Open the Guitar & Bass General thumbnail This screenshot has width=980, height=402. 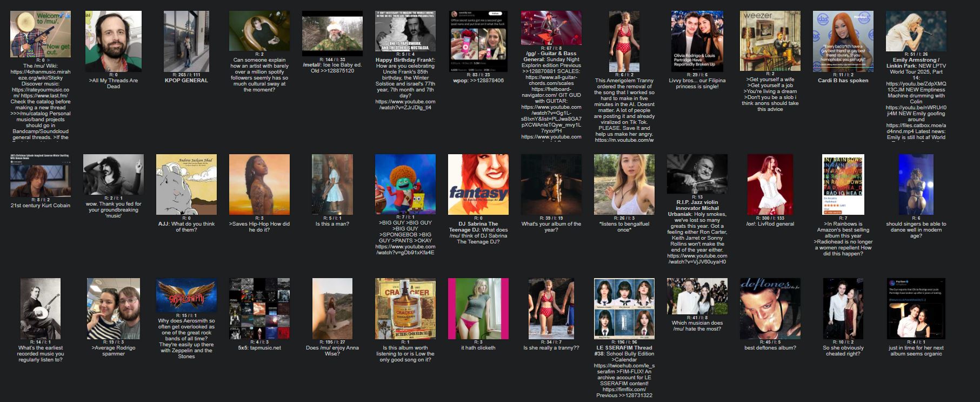click(551, 28)
